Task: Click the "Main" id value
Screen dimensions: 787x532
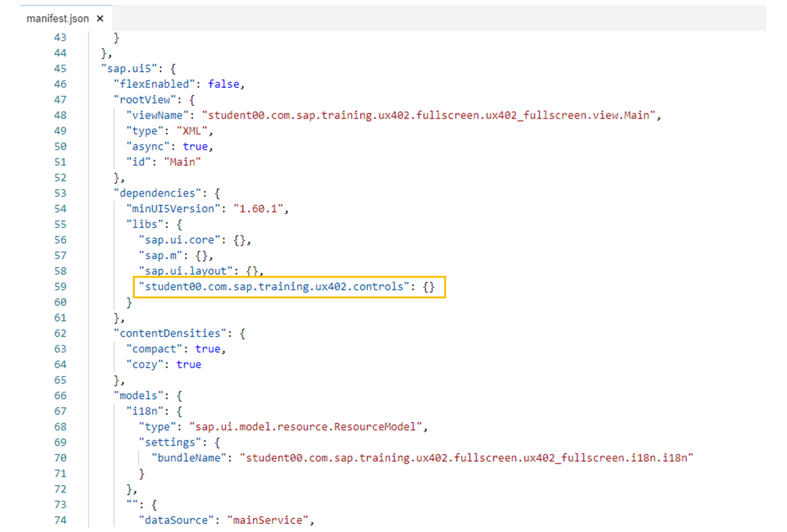Action: [x=182, y=162]
